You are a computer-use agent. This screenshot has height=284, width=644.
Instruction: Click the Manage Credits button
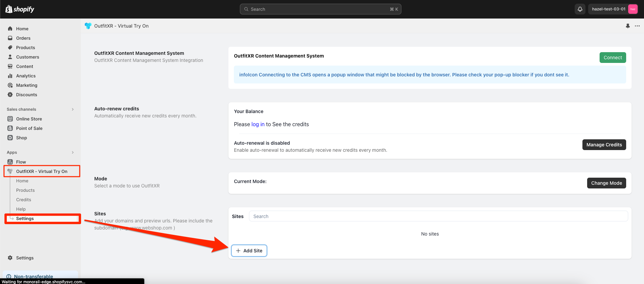click(x=604, y=145)
